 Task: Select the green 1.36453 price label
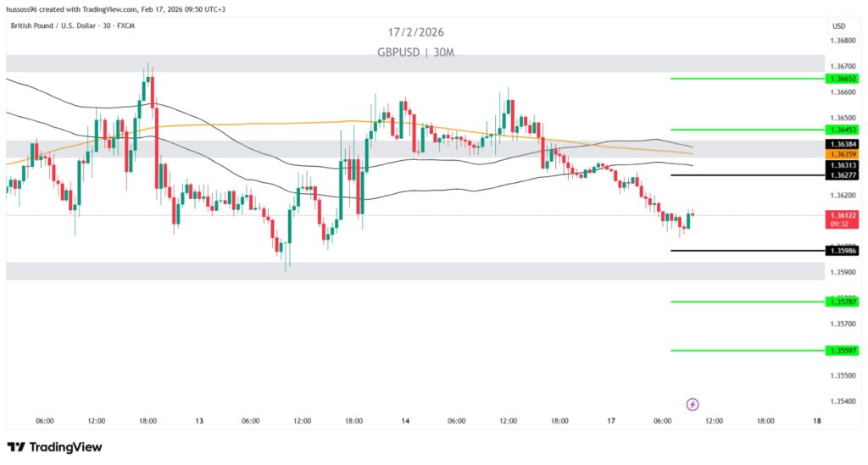tap(843, 130)
